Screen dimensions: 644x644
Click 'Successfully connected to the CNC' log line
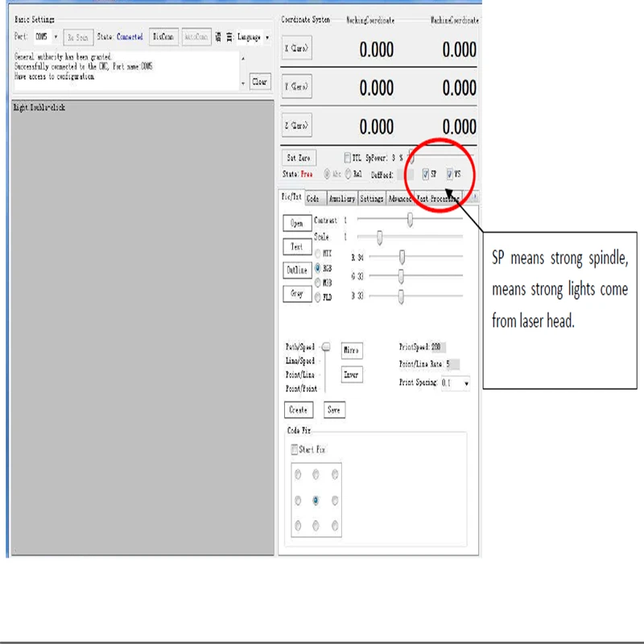coord(84,66)
